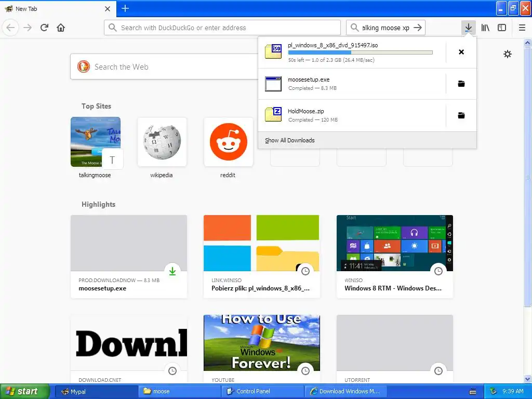Viewport: 532px width, 399px height.
Task: Open the moosesetup.exe highlight card
Action: 129,257
